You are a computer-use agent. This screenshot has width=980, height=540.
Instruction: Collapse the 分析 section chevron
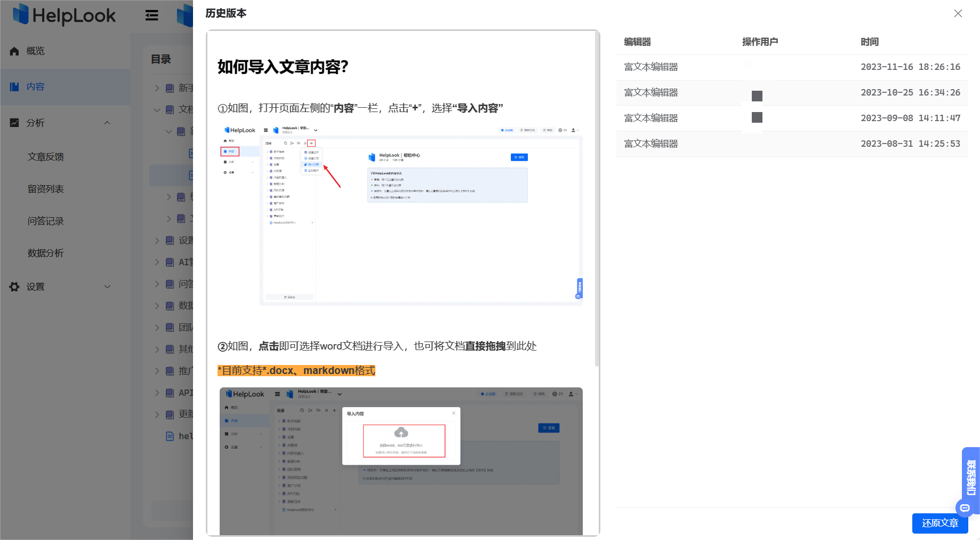(x=107, y=123)
